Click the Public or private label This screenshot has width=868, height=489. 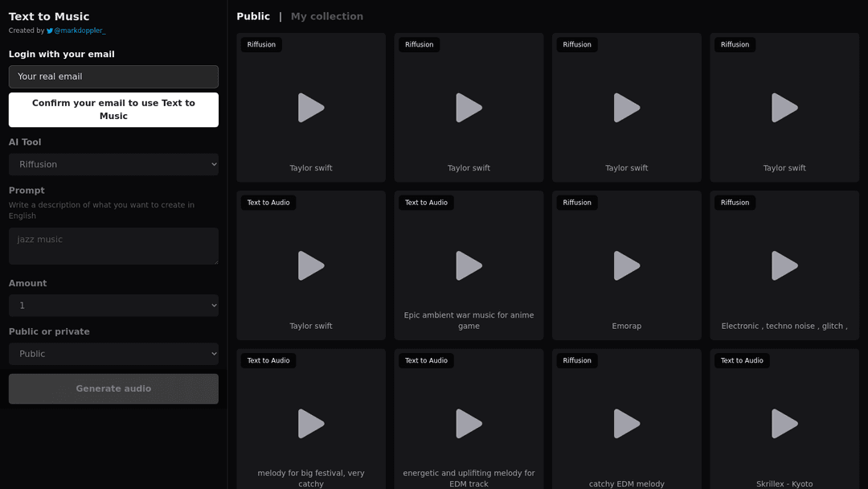pyautogui.click(x=49, y=331)
